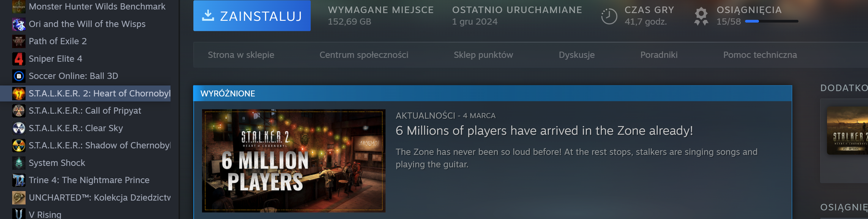Open the Dyskusje link
Viewport: 868px width, 219px height.
tap(577, 55)
